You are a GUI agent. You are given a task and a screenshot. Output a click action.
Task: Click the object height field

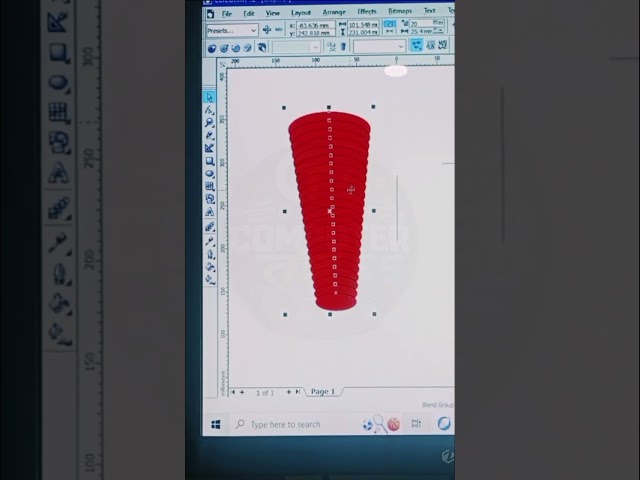[x=363, y=32]
